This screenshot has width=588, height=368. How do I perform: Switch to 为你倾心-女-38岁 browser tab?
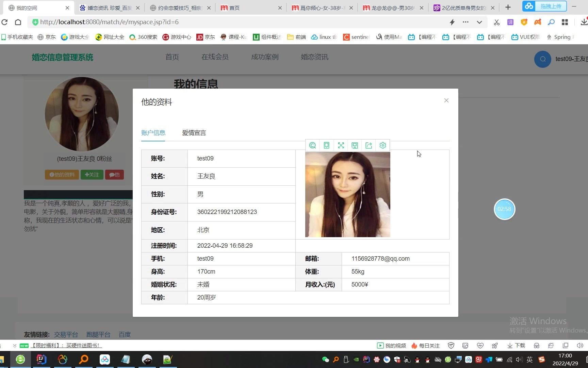(322, 7)
